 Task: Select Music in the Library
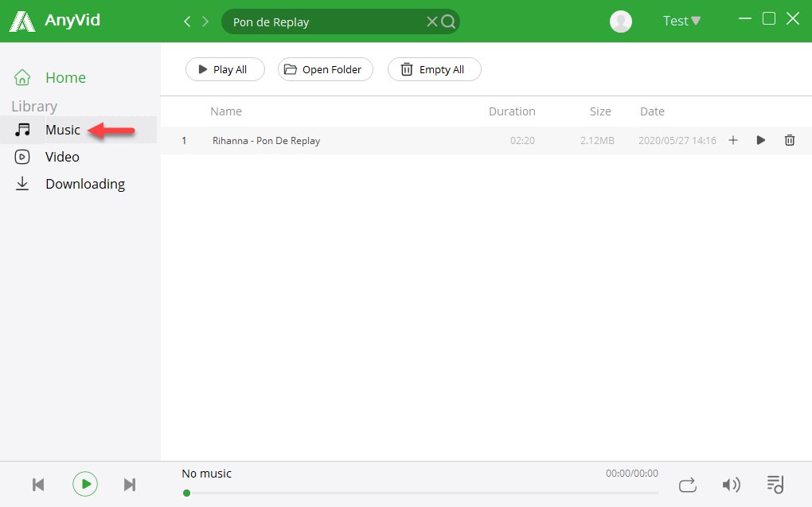pos(63,130)
